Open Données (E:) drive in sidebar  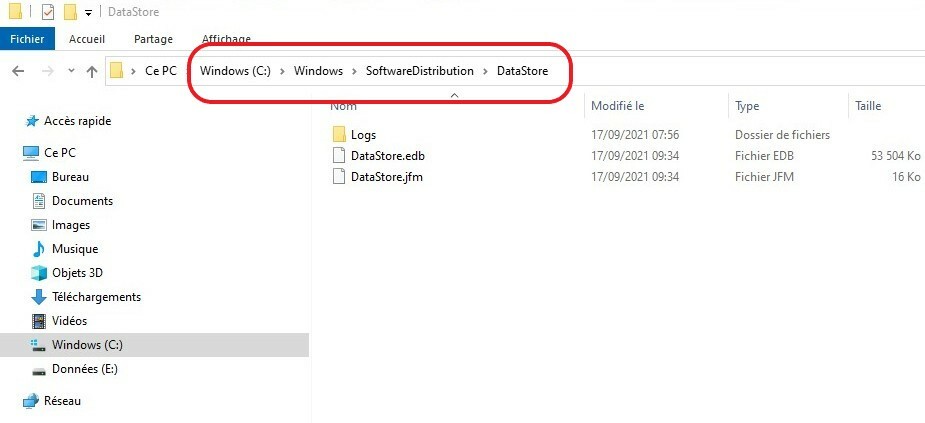pyautogui.click(x=84, y=369)
